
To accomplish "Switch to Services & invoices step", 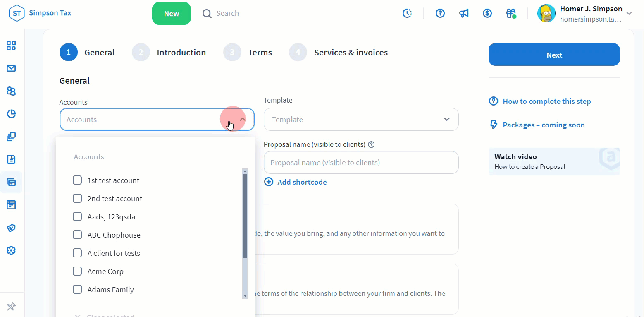I will point(351,53).
